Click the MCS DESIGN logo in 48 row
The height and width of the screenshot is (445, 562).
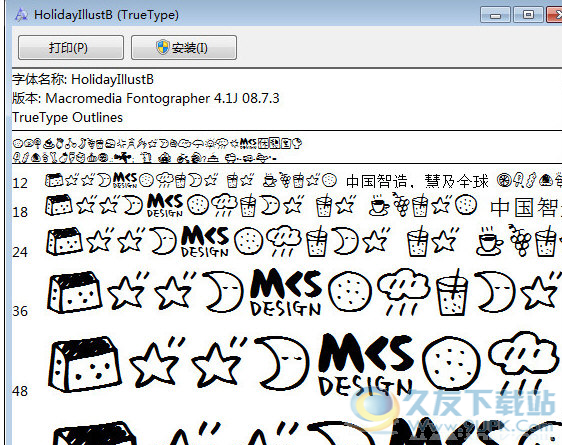pos(367,364)
